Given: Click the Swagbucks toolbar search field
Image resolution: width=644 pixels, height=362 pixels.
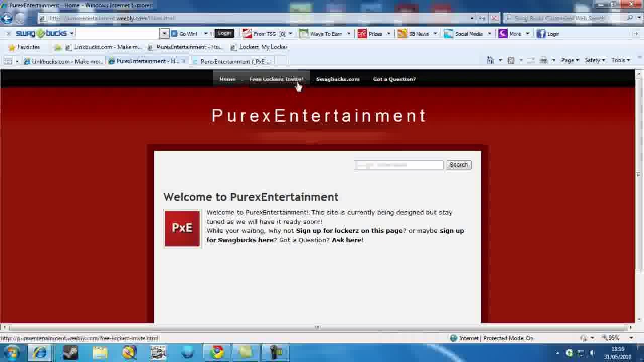Looking at the screenshot, I should click(x=118, y=34).
